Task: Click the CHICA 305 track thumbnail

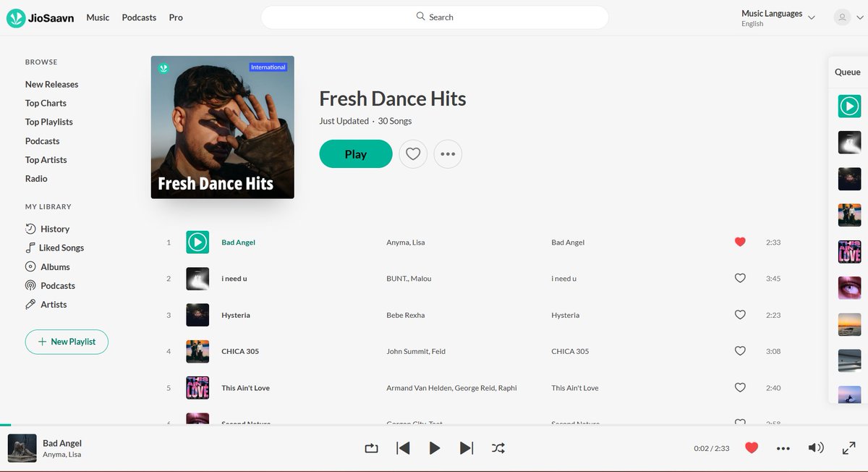Action: [197, 351]
